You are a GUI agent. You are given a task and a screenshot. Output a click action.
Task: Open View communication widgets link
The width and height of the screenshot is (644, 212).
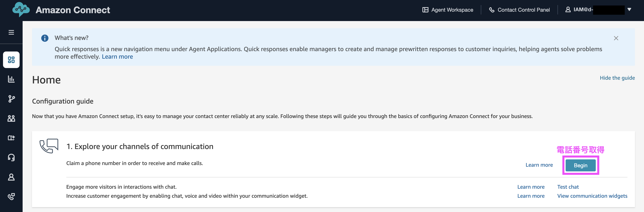592,196
